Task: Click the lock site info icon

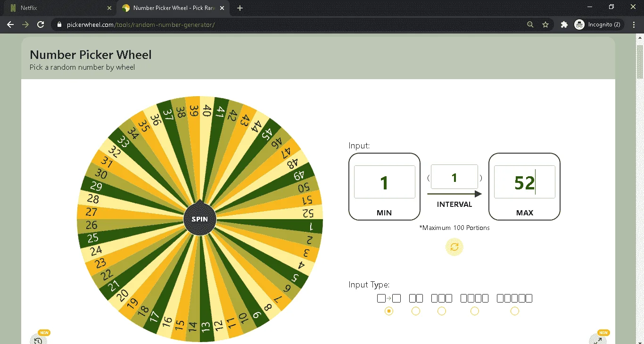Action: (59, 25)
